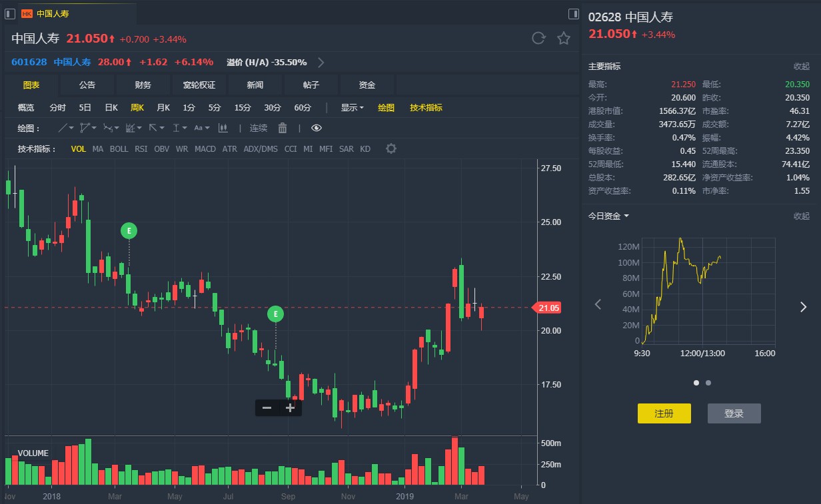Open indicator settings gear icon
This screenshot has width=821, height=504.
391,148
